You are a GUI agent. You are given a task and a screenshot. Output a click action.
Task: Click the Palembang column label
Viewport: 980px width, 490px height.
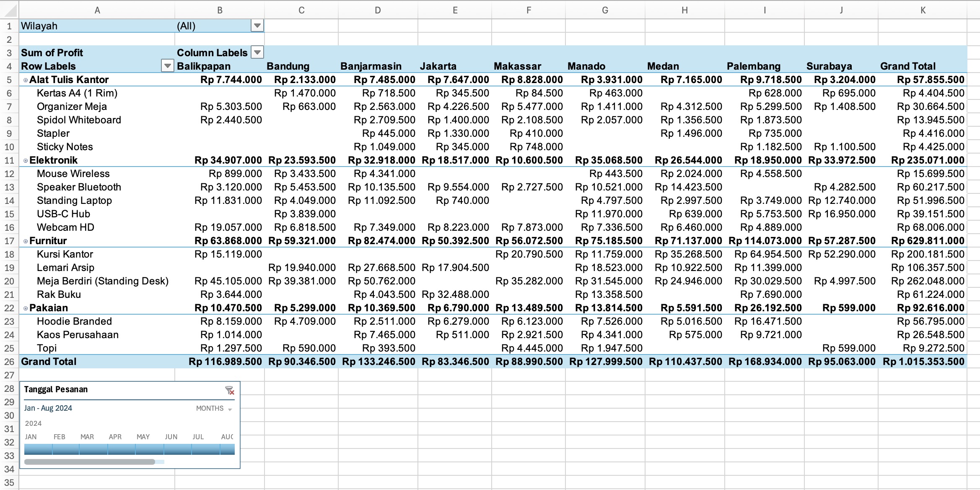tap(754, 66)
